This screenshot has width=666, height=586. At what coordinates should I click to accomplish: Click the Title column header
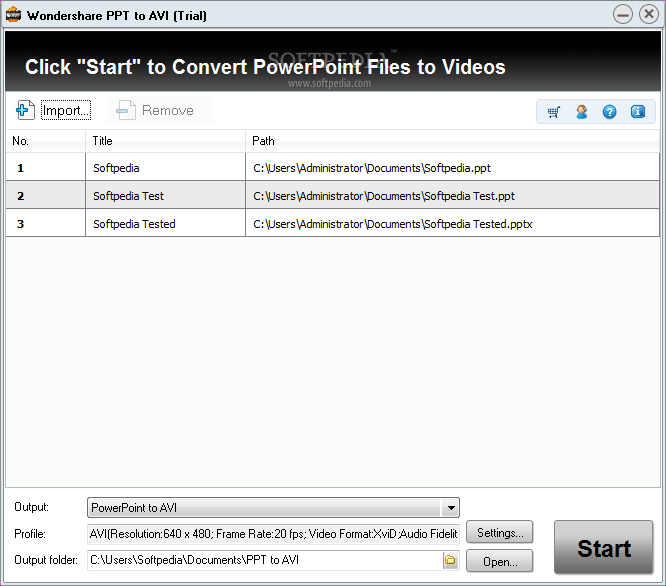tap(166, 141)
